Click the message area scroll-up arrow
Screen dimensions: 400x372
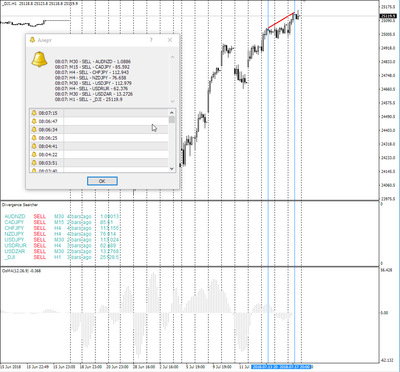click(172, 57)
